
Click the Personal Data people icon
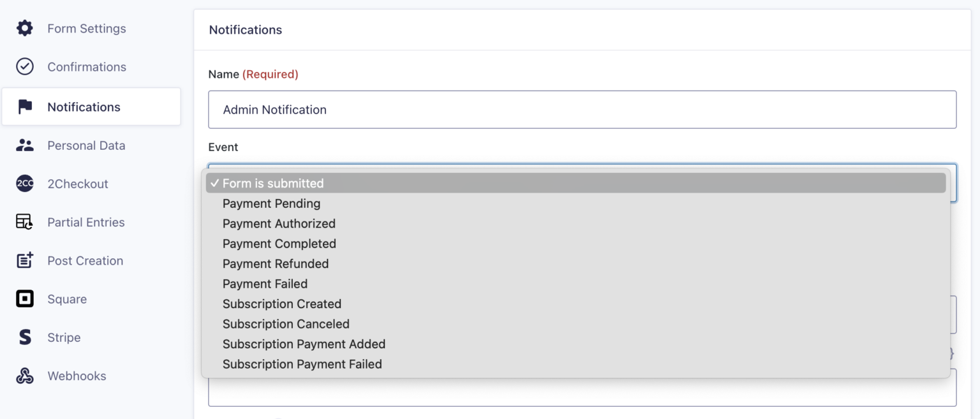[24, 145]
